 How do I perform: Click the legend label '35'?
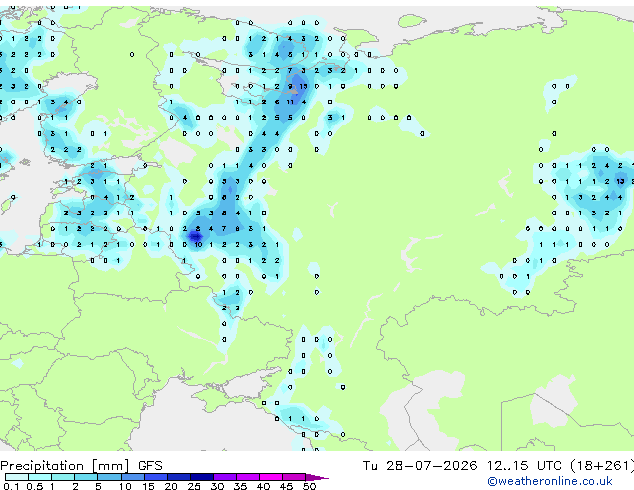click(240, 486)
